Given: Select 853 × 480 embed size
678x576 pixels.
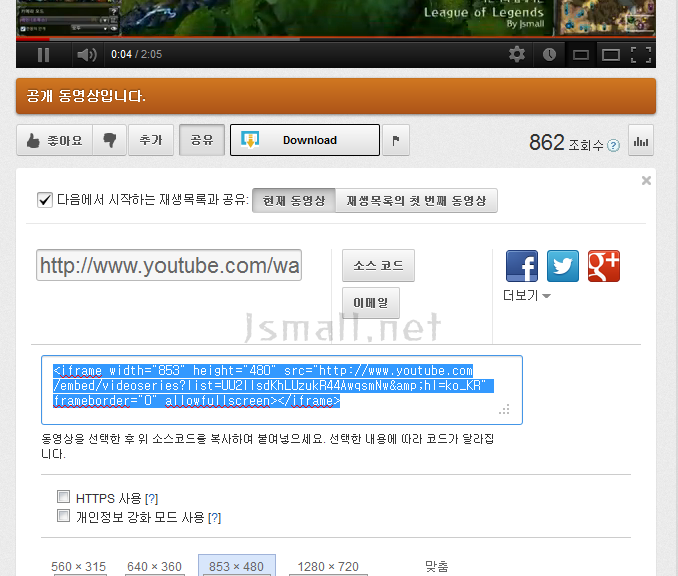Looking at the screenshot, I should [x=237, y=566].
